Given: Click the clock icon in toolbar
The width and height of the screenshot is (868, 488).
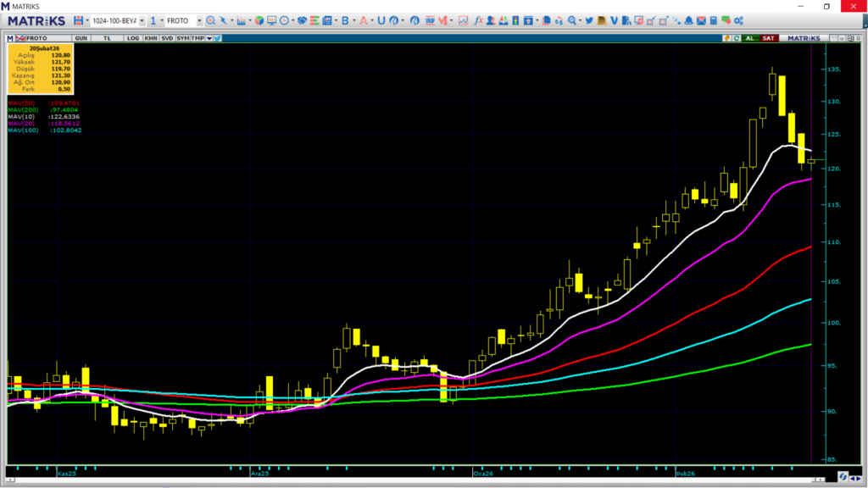Looking at the screenshot, I should pos(284,20).
